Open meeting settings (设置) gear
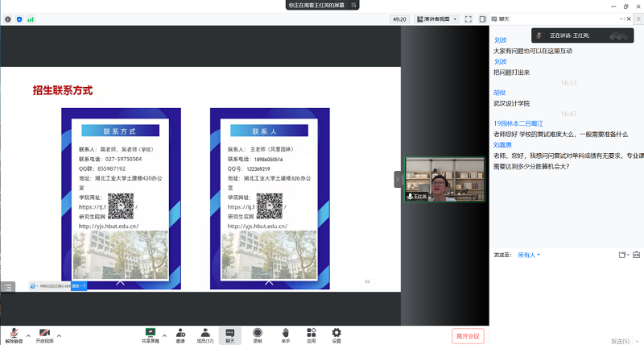 point(336,335)
